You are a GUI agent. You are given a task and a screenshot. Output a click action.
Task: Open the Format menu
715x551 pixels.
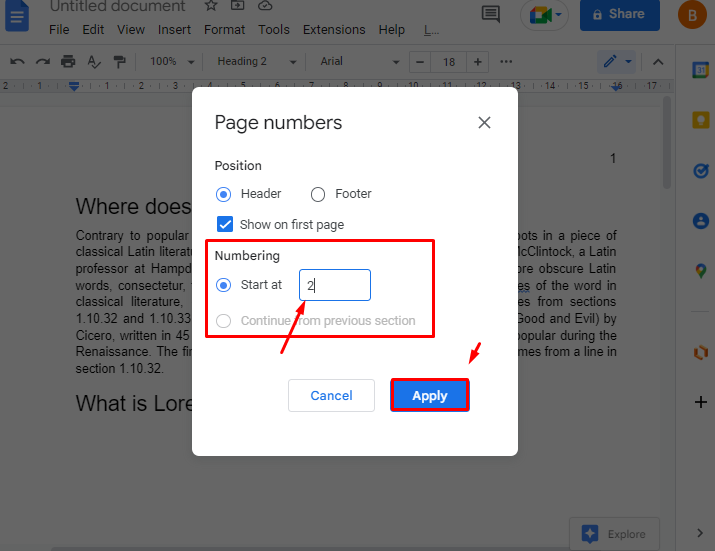(x=224, y=30)
